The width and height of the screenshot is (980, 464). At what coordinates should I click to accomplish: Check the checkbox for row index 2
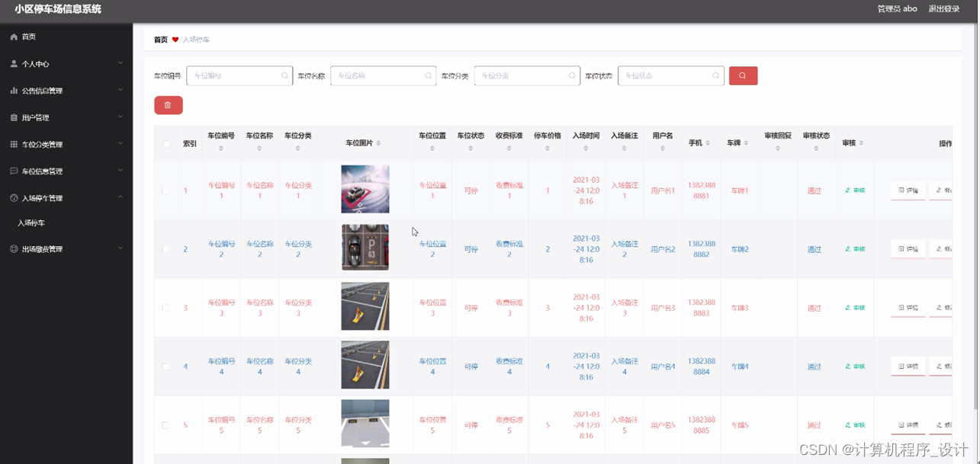[x=165, y=249]
